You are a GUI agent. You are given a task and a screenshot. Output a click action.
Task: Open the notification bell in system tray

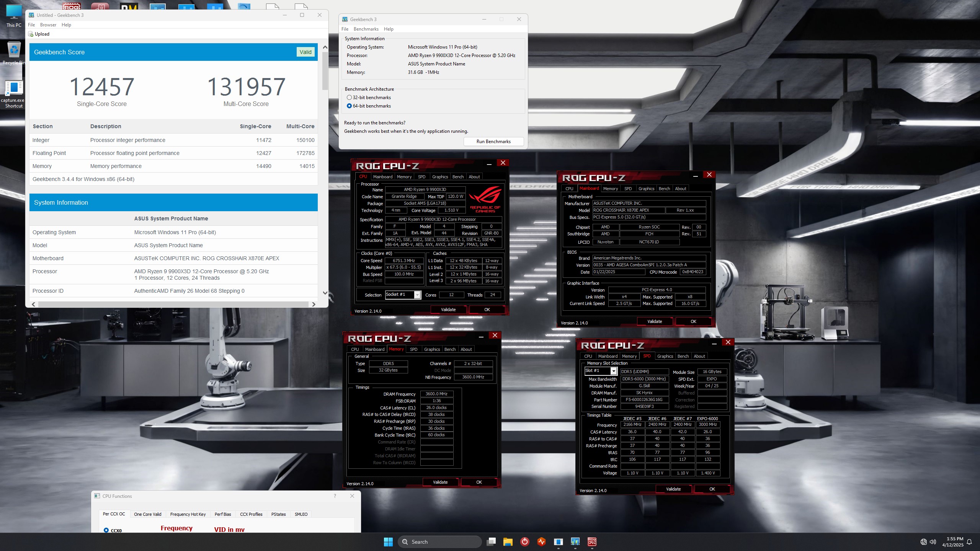coord(970,542)
